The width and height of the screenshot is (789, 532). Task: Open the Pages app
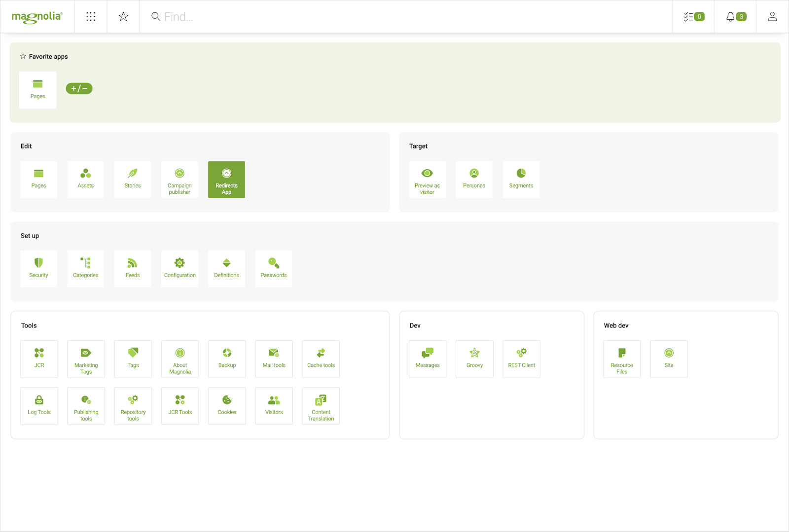38,179
